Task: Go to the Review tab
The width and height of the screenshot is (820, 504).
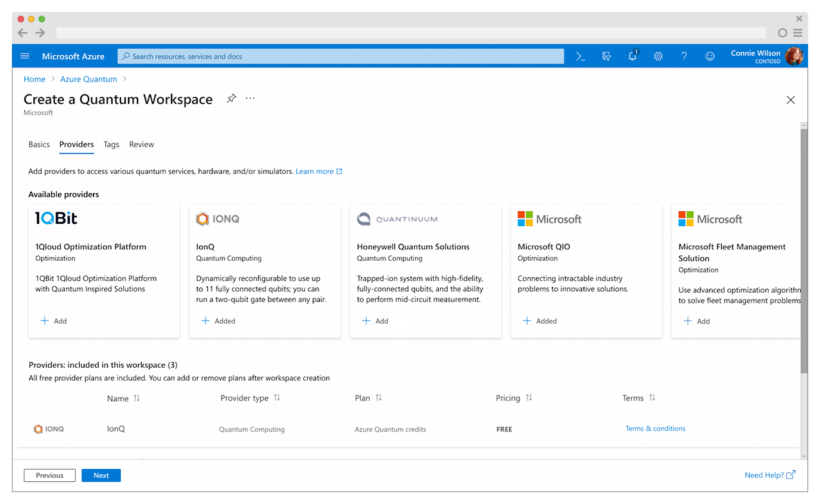Action: point(142,144)
